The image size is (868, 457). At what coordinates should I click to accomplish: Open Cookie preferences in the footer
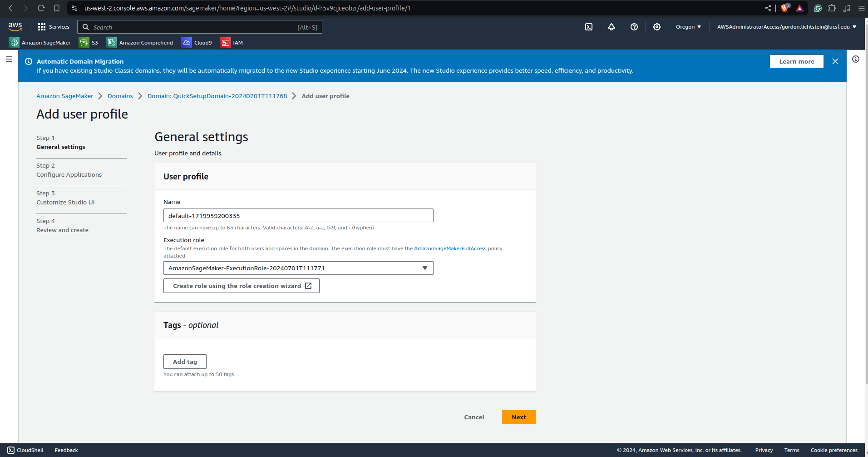(x=834, y=450)
